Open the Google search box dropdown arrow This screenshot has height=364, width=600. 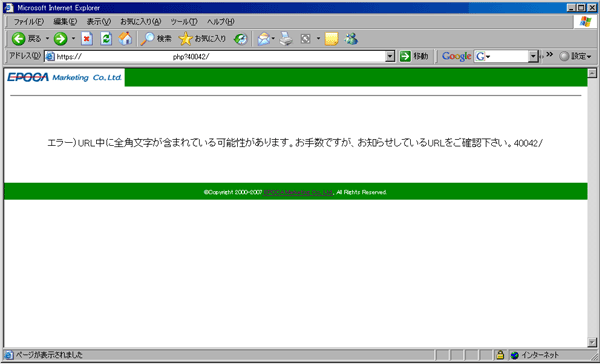(x=533, y=57)
